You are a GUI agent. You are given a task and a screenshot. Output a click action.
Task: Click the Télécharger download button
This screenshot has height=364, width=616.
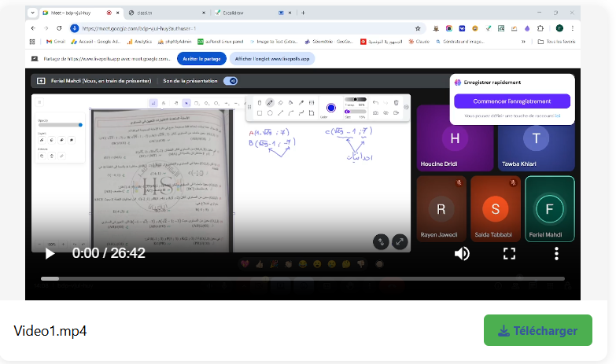pos(537,331)
